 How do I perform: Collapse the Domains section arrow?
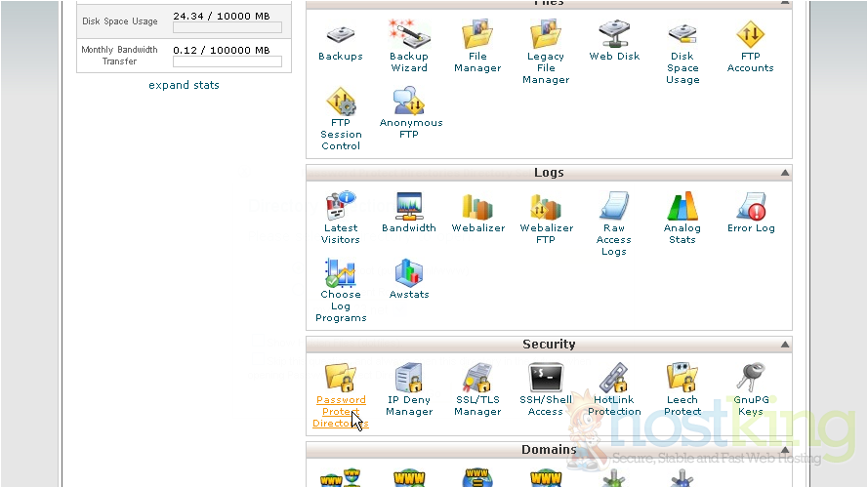[784, 451]
